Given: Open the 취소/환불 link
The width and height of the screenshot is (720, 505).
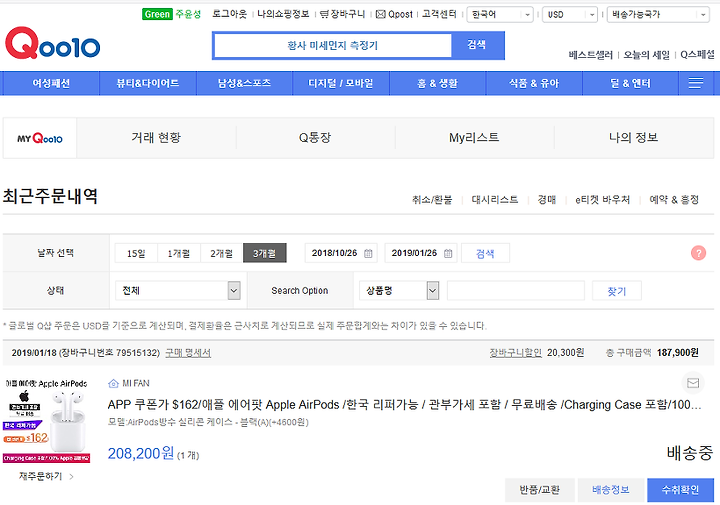Looking at the screenshot, I should pyautogui.click(x=432, y=200).
